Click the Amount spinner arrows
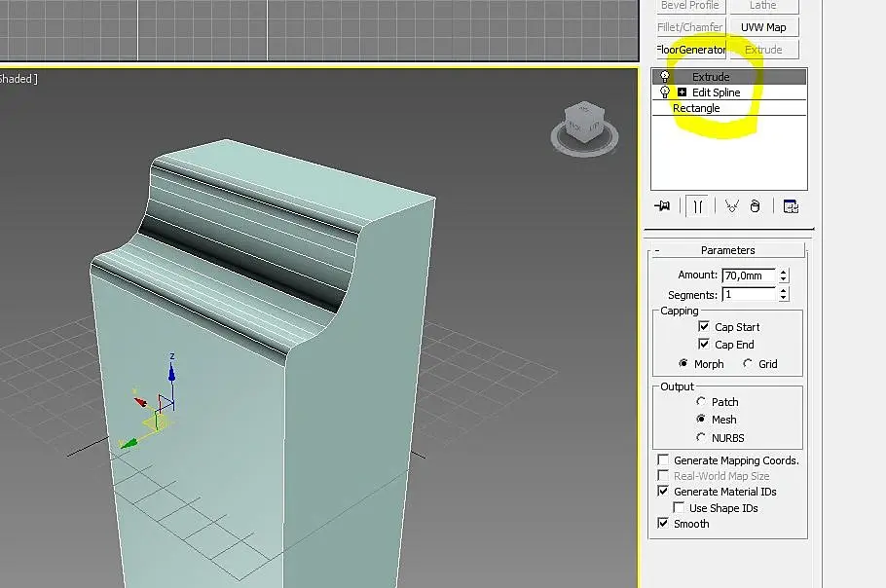This screenshot has height=588, width=886. [784, 276]
